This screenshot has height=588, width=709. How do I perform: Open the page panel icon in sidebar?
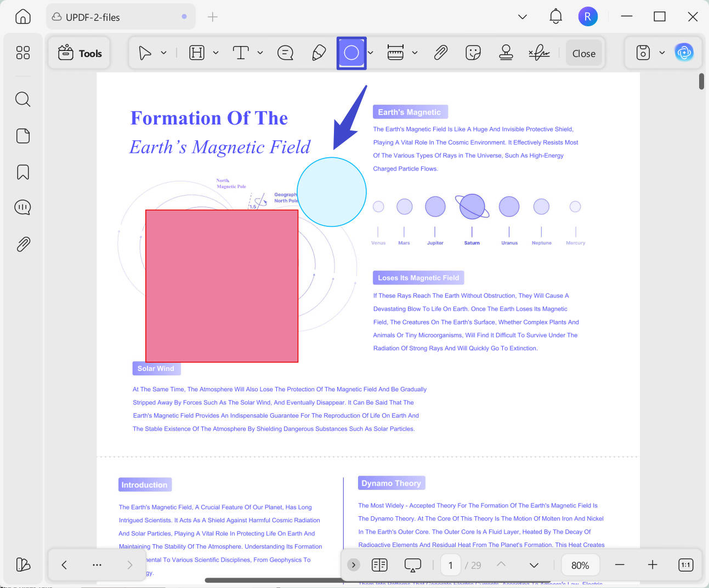click(22, 136)
